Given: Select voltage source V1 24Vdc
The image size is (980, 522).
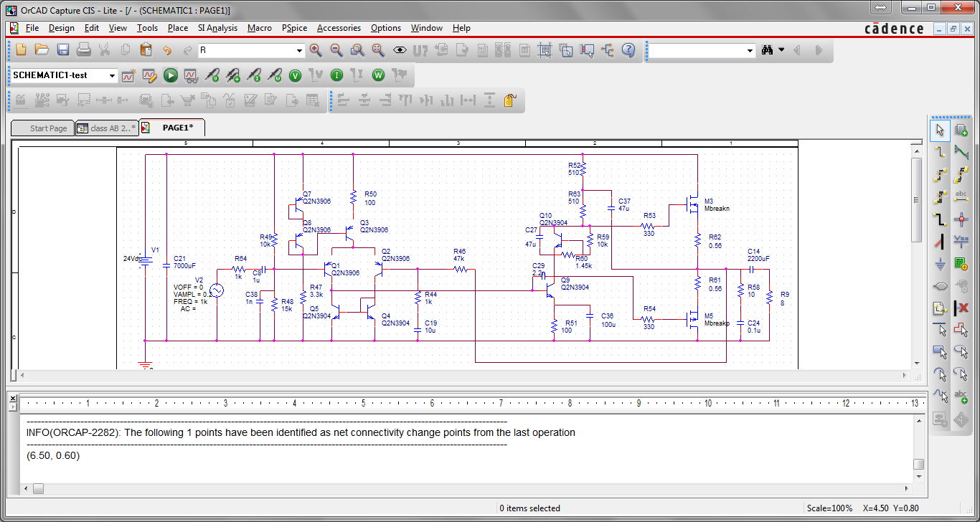Looking at the screenshot, I should tap(144, 261).
